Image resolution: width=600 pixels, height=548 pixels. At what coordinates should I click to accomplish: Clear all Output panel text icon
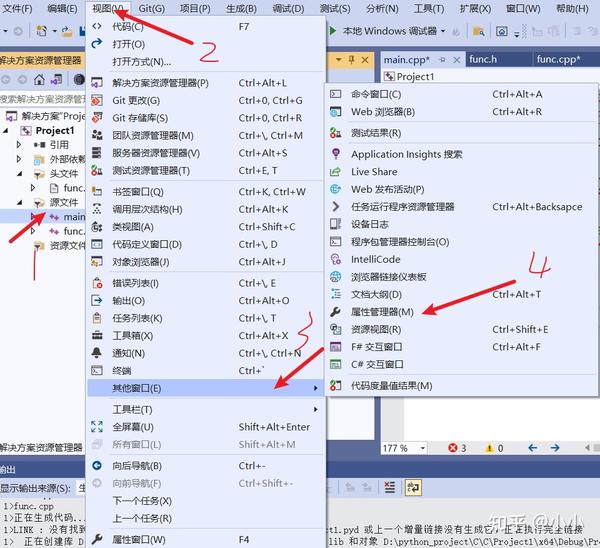pyautogui.click(x=390, y=487)
